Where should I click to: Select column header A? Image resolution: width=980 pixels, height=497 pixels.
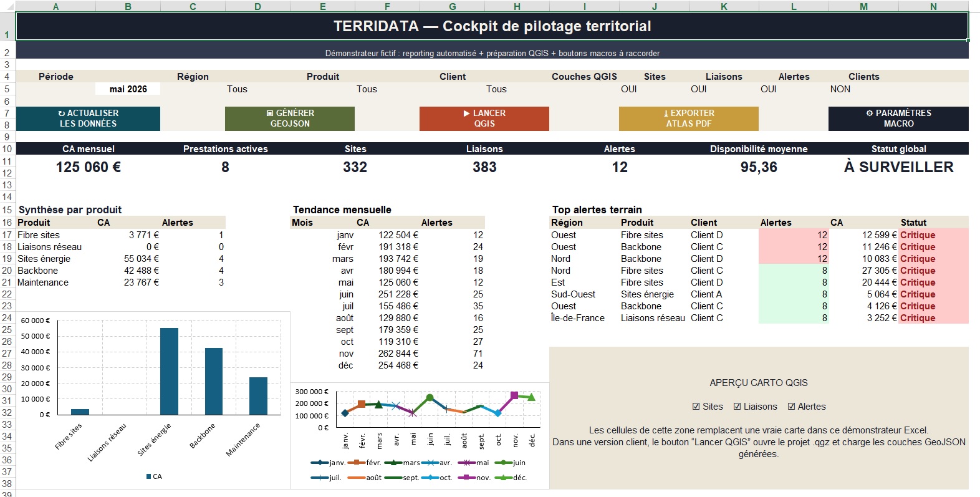coord(55,6)
